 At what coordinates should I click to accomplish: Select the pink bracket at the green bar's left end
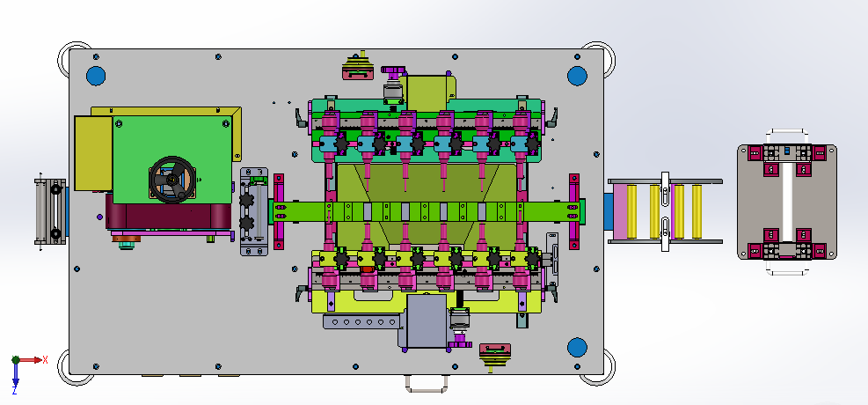click(279, 211)
